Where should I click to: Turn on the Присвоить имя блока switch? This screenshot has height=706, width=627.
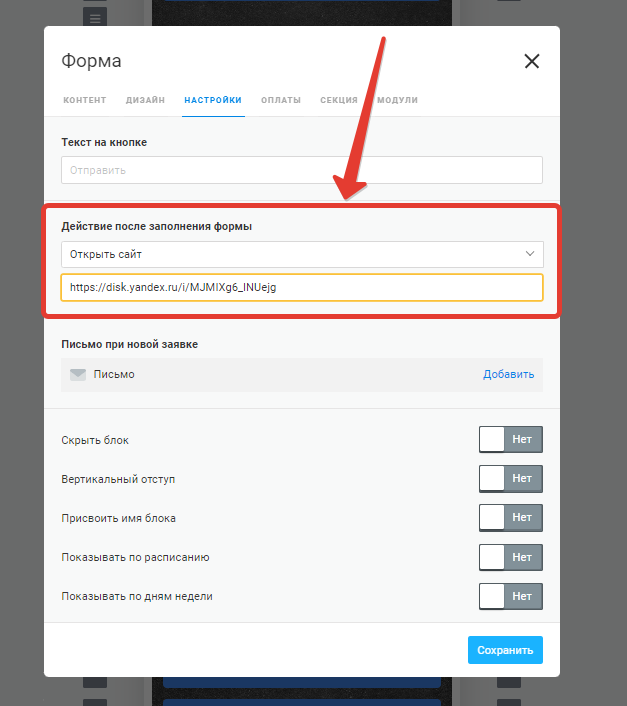tap(510, 518)
